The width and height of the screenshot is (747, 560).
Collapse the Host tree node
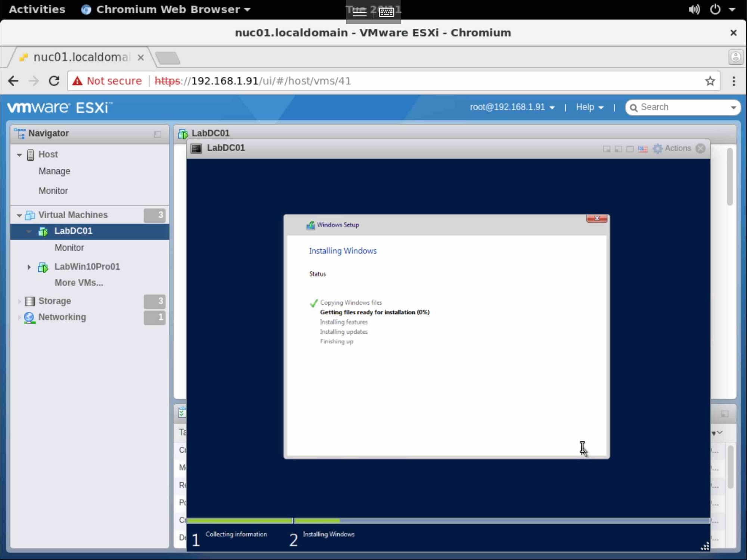tap(19, 155)
